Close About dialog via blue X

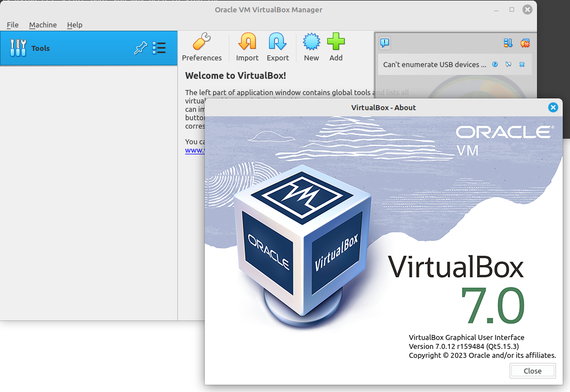tap(553, 107)
